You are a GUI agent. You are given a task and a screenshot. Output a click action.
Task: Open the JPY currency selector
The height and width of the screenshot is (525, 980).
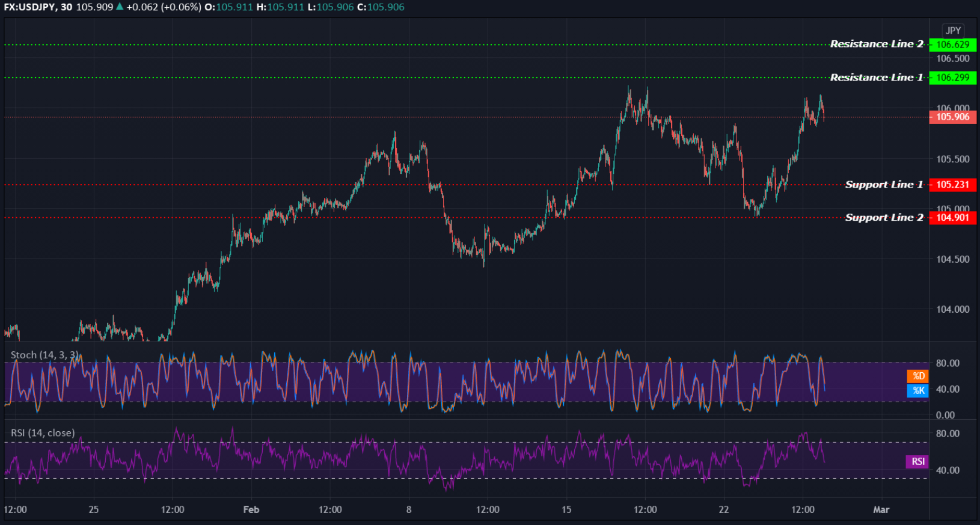point(953,30)
